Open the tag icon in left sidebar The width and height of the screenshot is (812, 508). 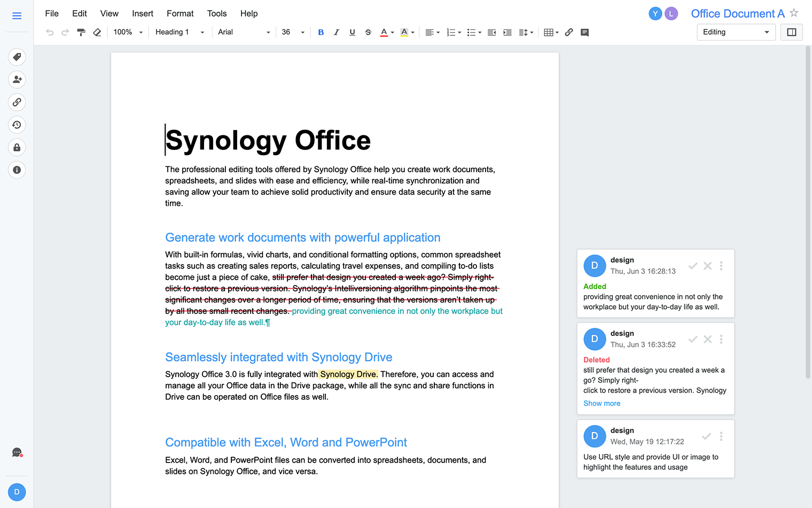tap(17, 57)
